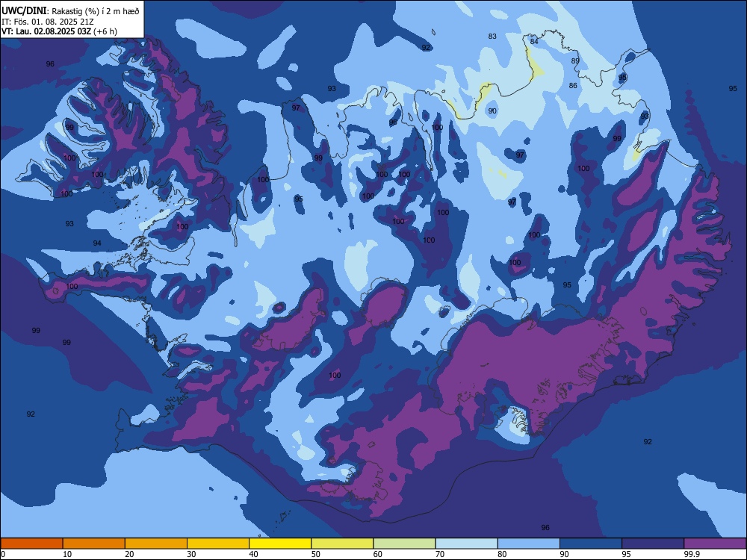Select the 84 humidity value label

click(534, 41)
